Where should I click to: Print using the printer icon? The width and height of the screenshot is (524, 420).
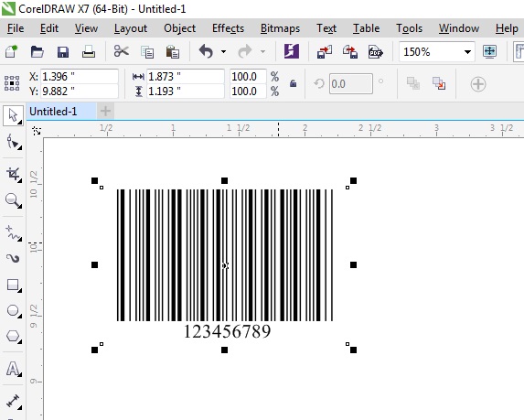[x=89, y=52]
